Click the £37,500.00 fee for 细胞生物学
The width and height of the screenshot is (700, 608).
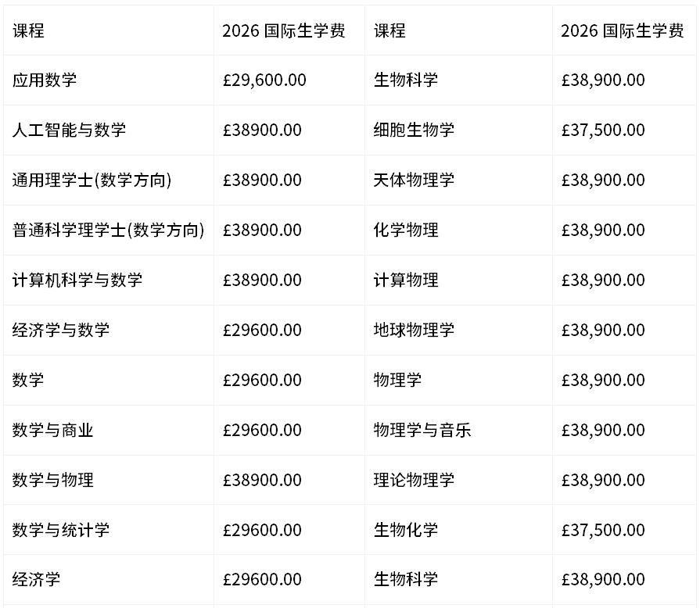tap(603, 130)
